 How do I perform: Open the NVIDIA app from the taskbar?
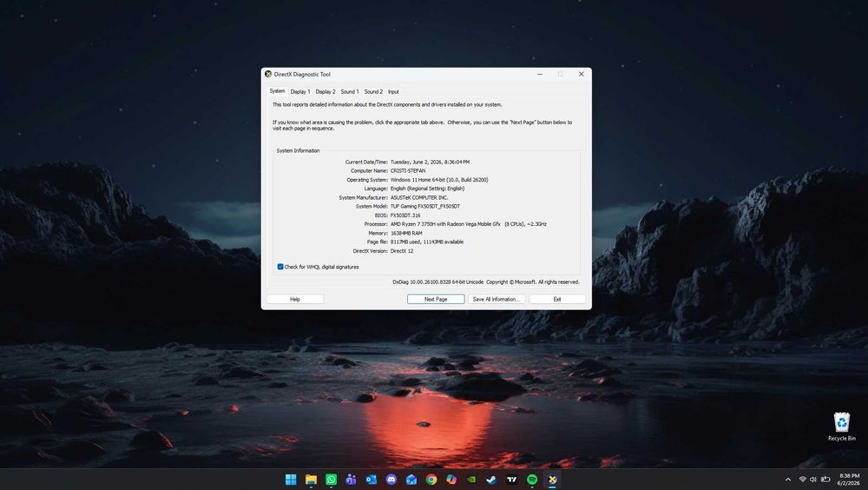471,480
